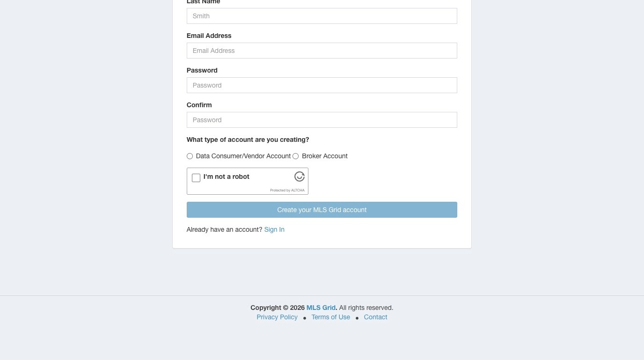This screenshot has width=644, height=360.
Task: Click the Create your MLS Grid account button
Action: [322, 210]
